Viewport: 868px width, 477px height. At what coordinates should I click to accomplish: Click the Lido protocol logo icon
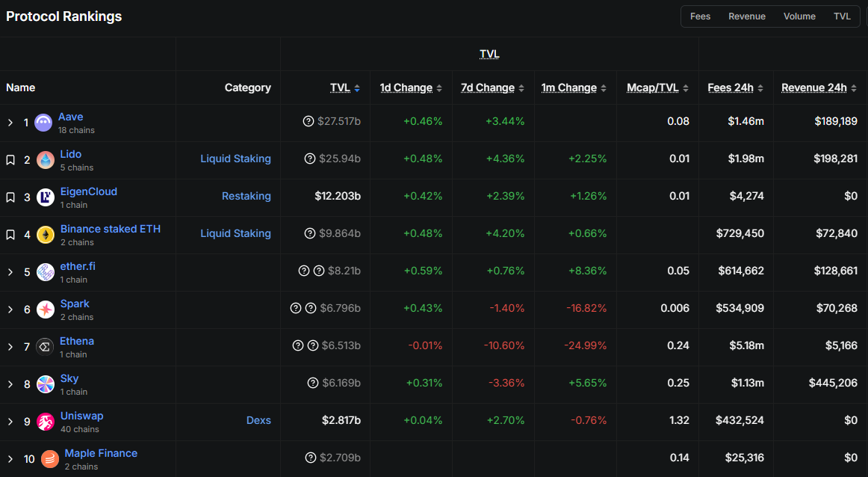[46, 160]
